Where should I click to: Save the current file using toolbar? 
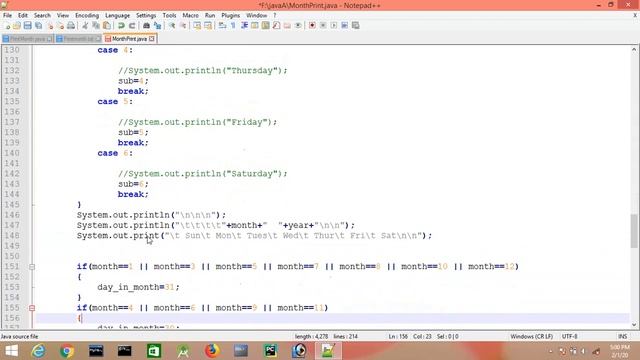28,26
